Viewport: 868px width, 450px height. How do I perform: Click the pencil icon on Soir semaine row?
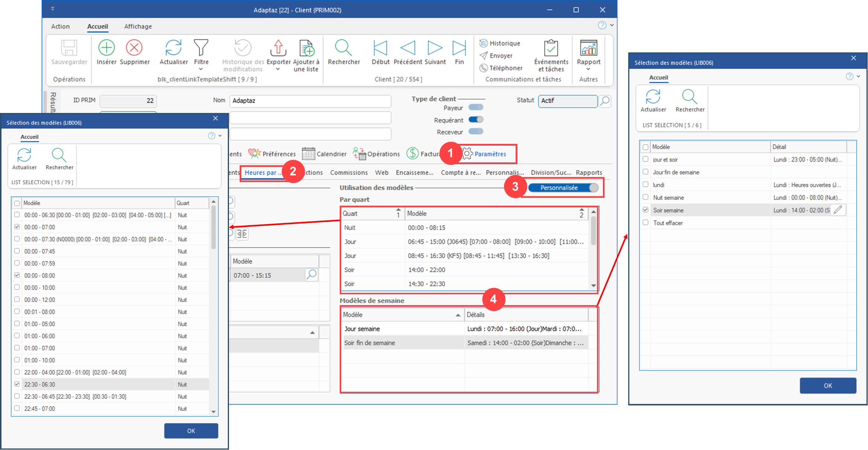coord(838,210)
